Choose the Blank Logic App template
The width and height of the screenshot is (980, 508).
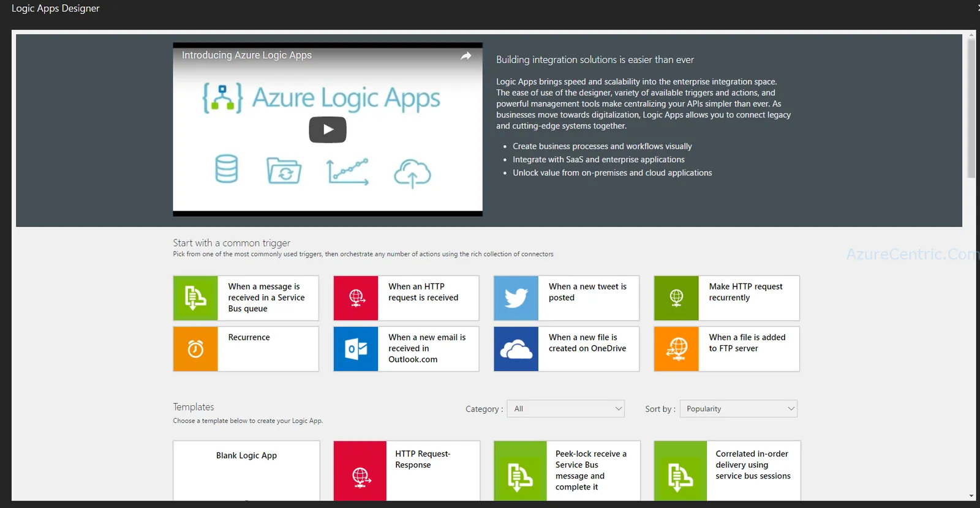click(246, 471)
